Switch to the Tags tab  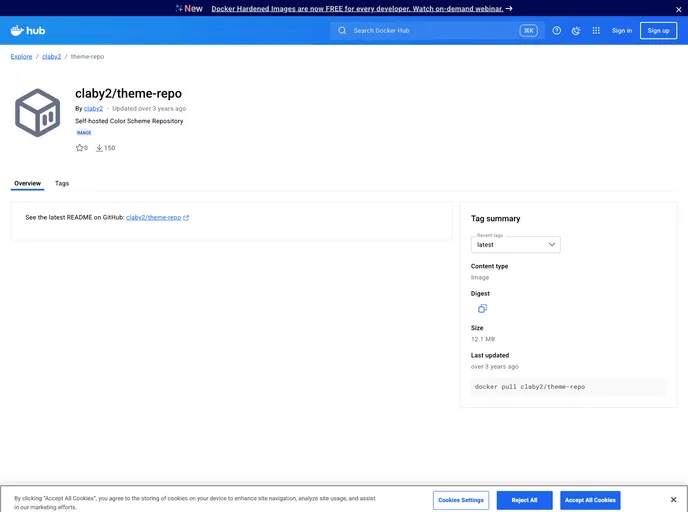62,184
